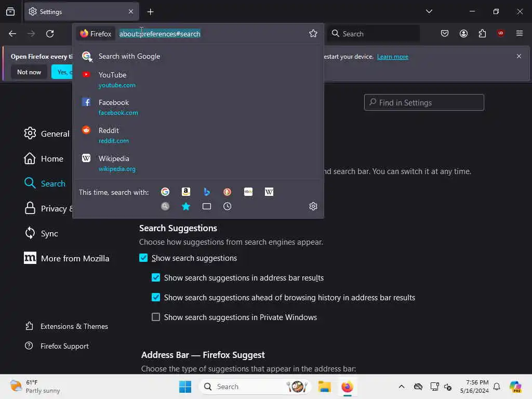Search this time with Google icon
Screen dimensions: 532x399
[165, 192]
